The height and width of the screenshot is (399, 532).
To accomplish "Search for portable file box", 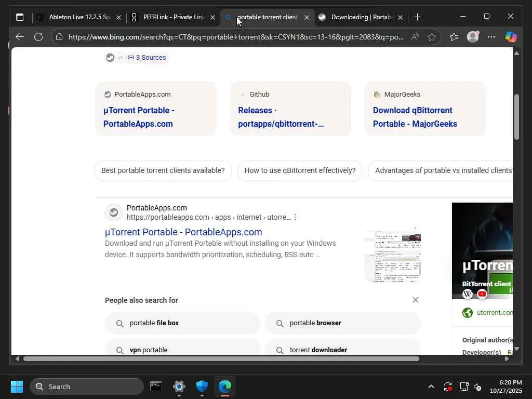I will click(182, 323).
